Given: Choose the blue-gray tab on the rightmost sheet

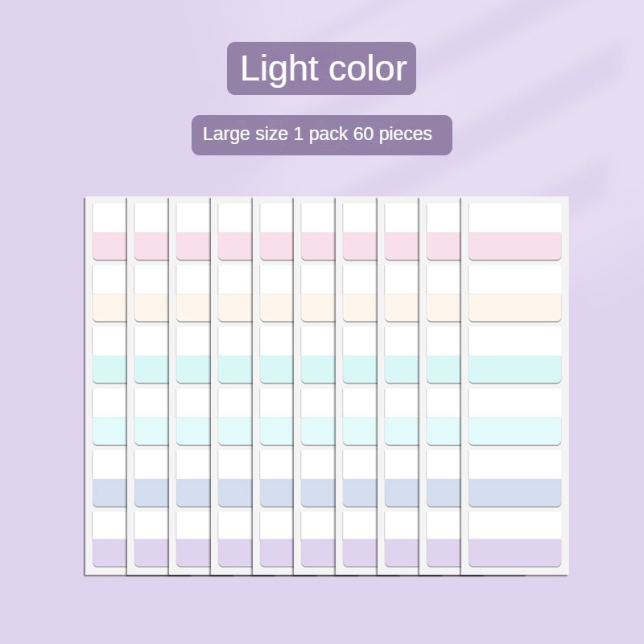Looking at the screenshot, I should click(514, 492).
